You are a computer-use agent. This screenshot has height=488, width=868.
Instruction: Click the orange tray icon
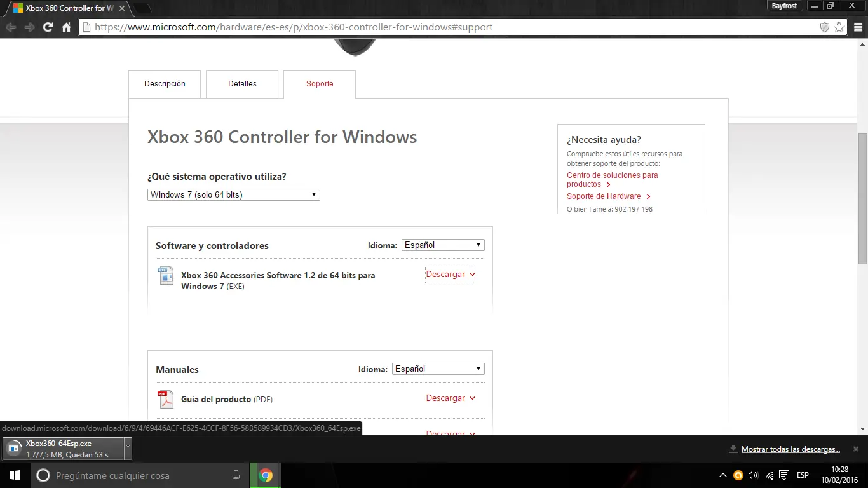[x=738, y=475]
